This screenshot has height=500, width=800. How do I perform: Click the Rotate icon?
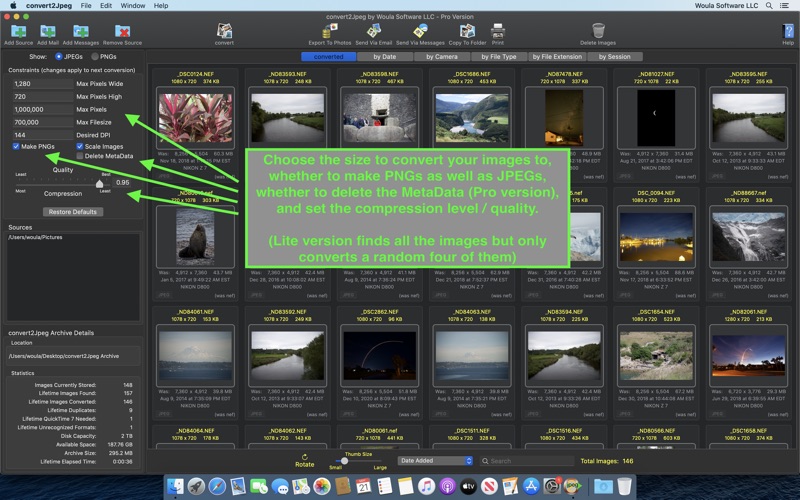(x=305, y=457)
